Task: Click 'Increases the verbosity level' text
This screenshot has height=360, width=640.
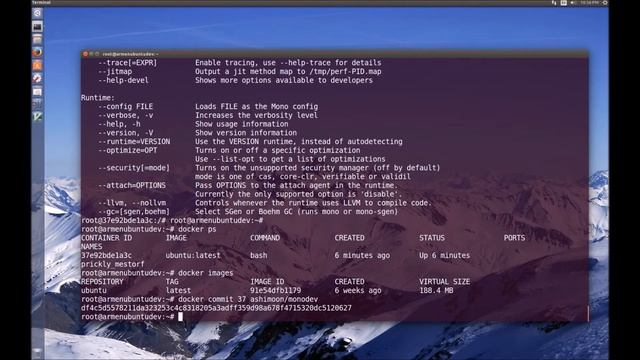Action: coord(256,116)
